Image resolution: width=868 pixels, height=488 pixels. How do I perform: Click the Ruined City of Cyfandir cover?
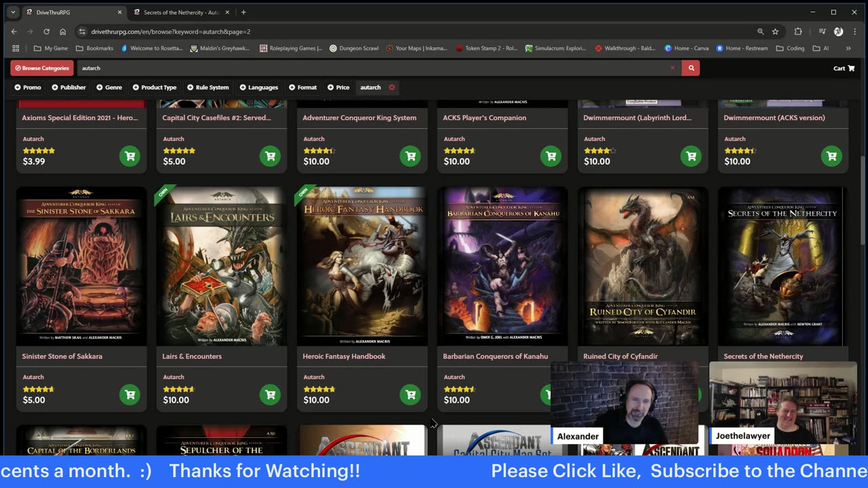point(643,266)
